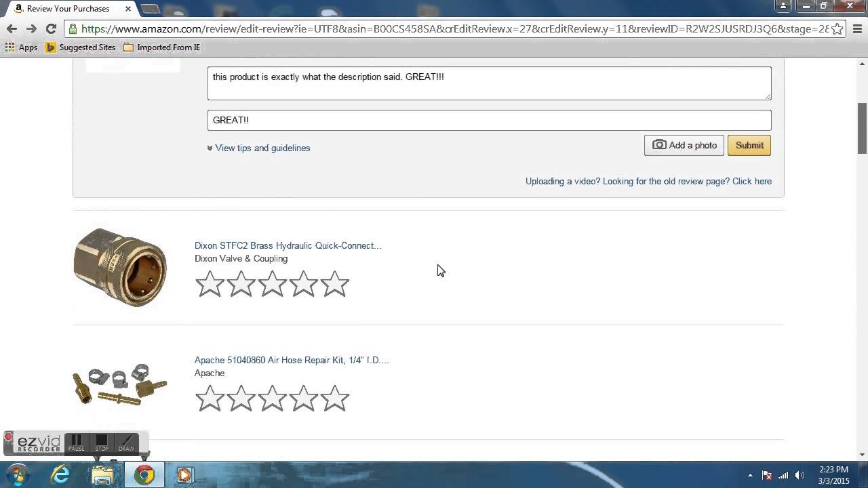
Task: Open a new browser tab
Action: pyautogui.click(x=150, y=9)
